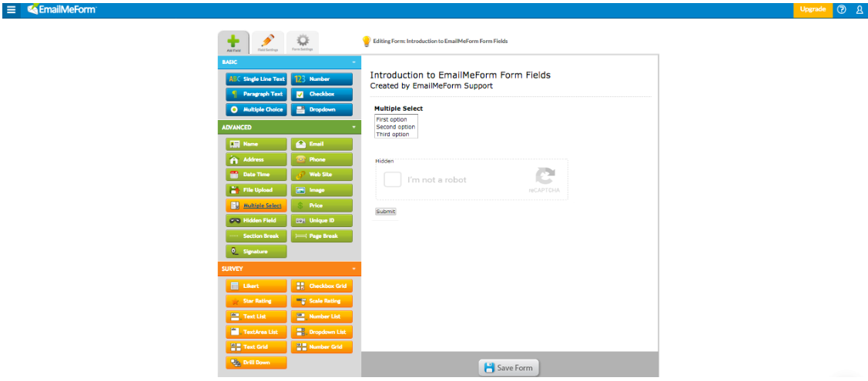Add a Star Rating field
Viewport: 868px width, 381px height.
coord(256,302)
